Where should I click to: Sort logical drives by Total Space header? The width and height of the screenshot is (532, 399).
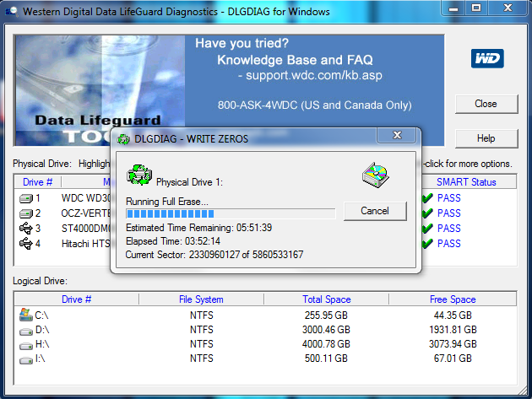327,299
